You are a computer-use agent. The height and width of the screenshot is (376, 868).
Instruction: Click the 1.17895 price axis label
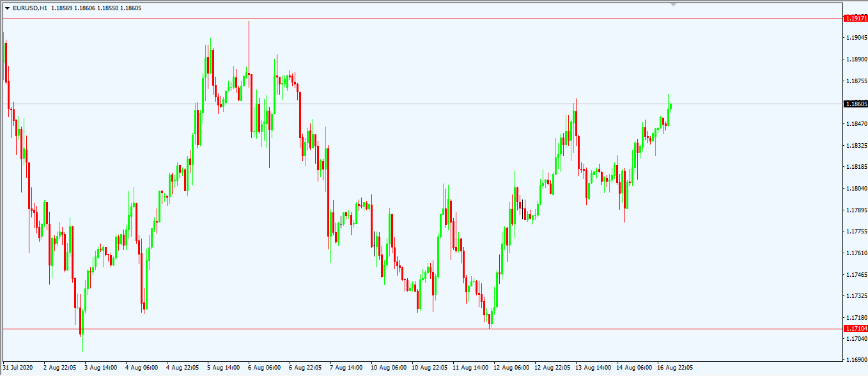856,210
